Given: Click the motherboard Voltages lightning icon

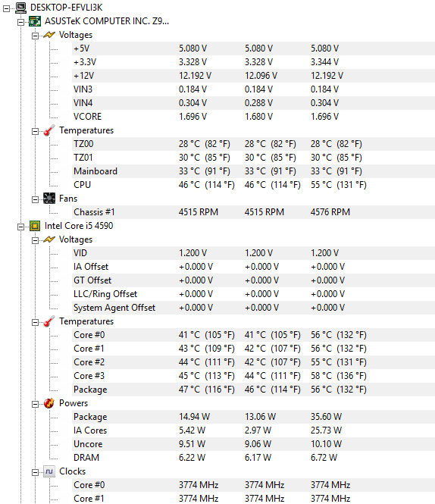Looking at the screenshot, I should 49,35.
